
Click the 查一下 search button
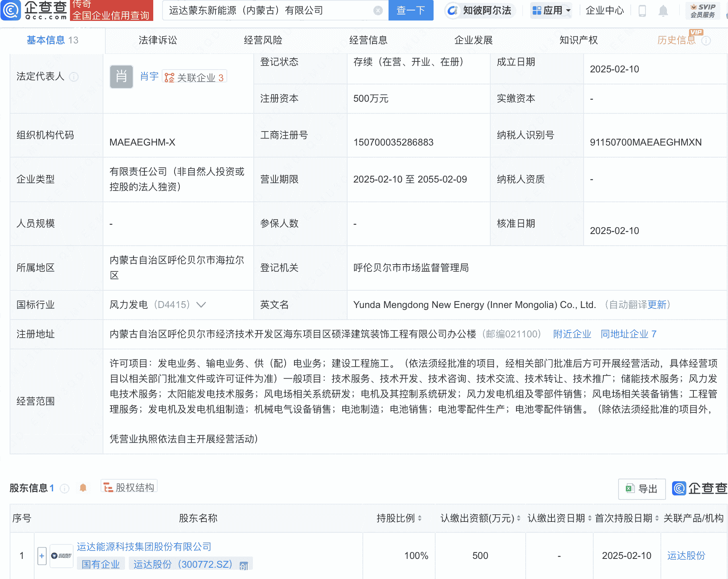coord(411,10)
